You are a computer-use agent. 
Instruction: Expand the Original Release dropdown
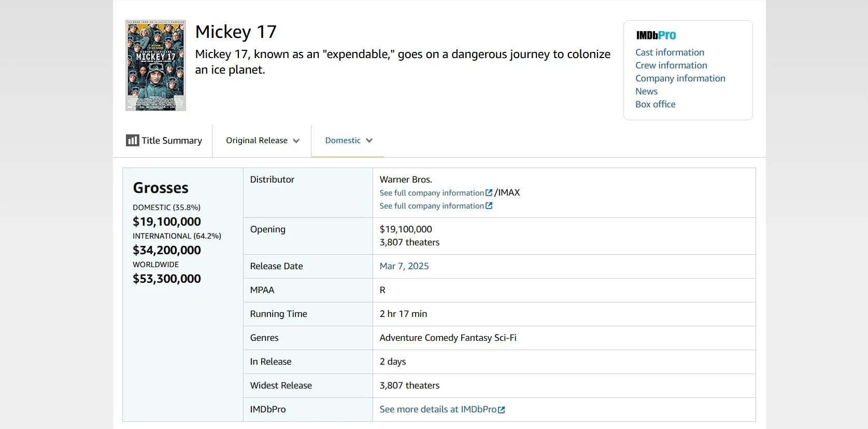(262, 141)
